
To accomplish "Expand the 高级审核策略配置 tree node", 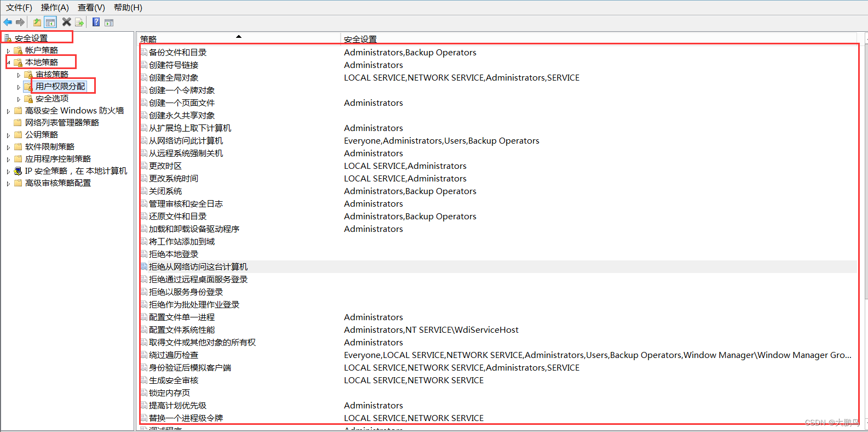I will tap(8, 183).
